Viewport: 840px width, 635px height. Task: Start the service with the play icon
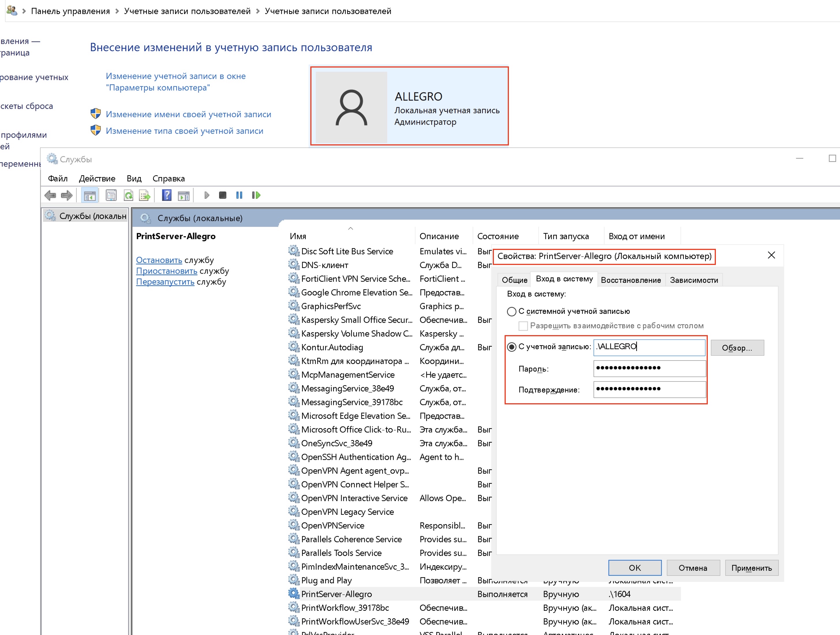[207, 195]
